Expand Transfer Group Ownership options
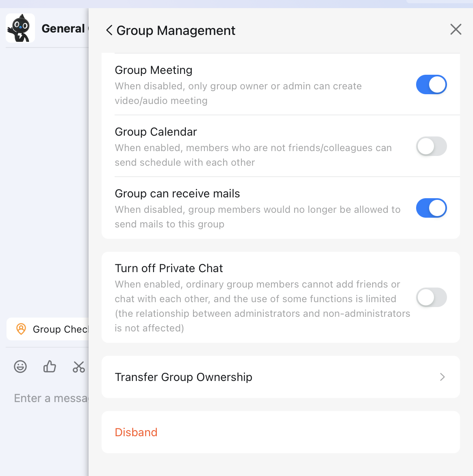 (280, 377)
